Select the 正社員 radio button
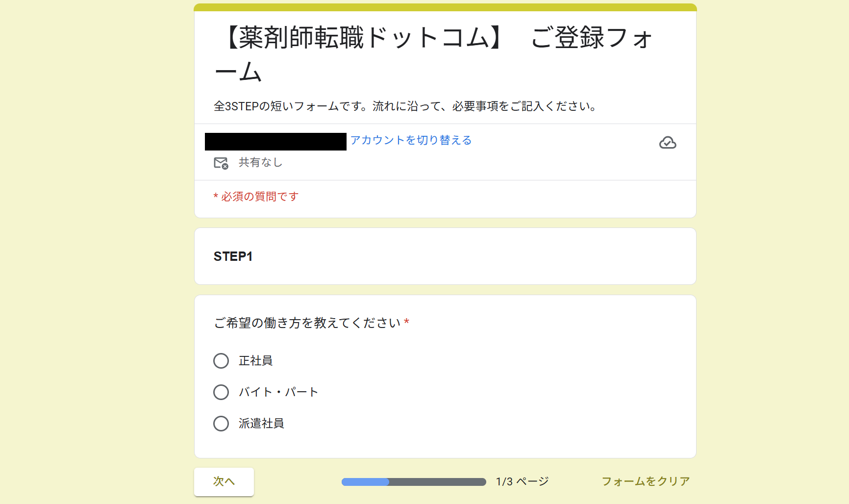Viewport: 849px width, 504px height. (221, 360)
